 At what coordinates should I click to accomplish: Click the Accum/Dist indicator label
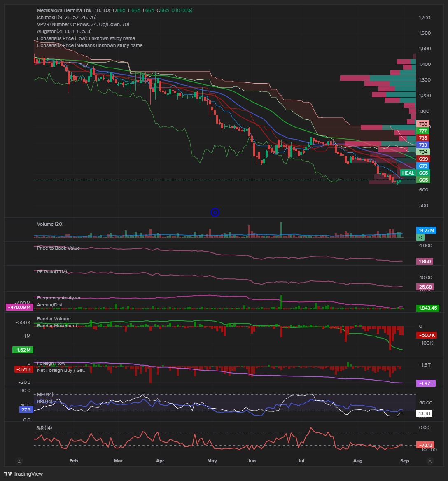pos(50,305)
